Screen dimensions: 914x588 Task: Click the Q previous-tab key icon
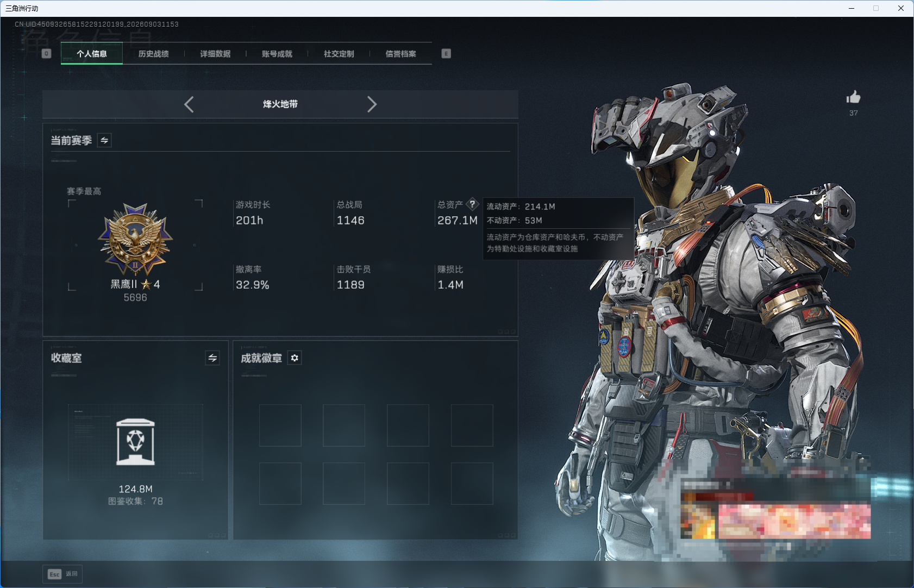point(47,53)
